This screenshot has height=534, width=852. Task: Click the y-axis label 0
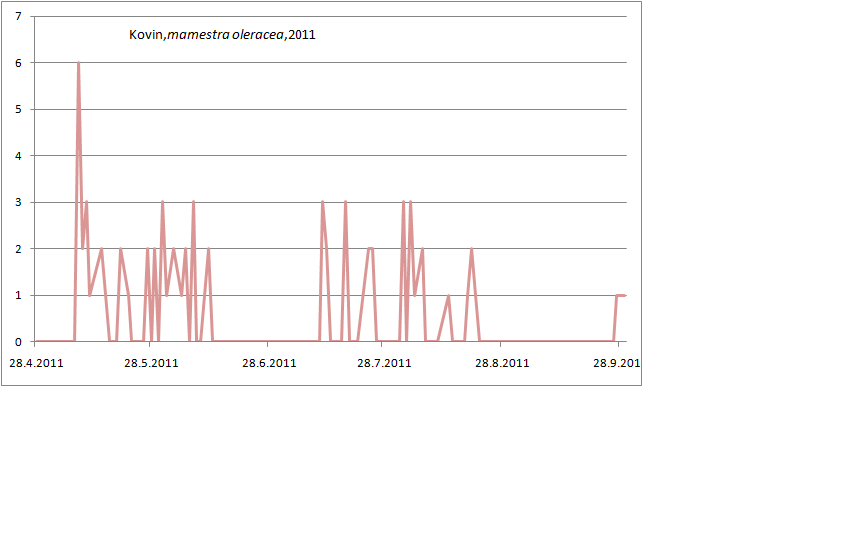click(18, 342)
